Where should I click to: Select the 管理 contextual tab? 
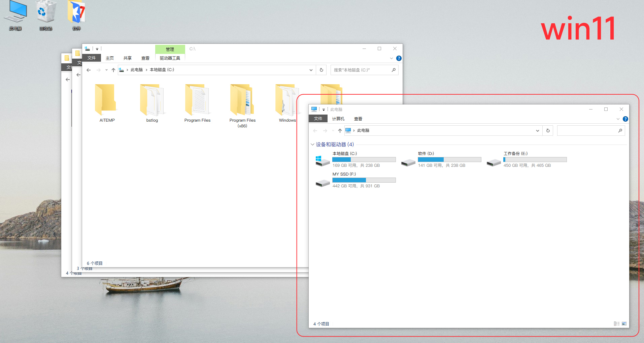click(x=170, y=49)
